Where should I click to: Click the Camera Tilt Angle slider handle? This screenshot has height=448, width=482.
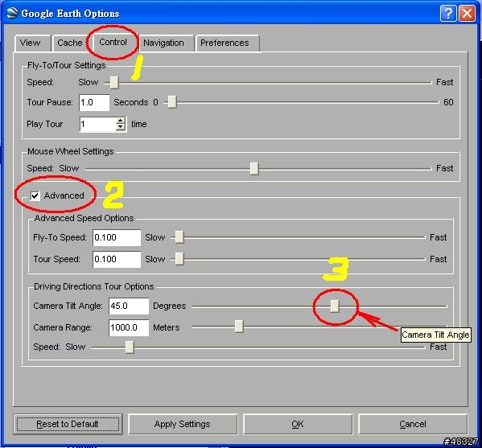(x=335, y=306)
